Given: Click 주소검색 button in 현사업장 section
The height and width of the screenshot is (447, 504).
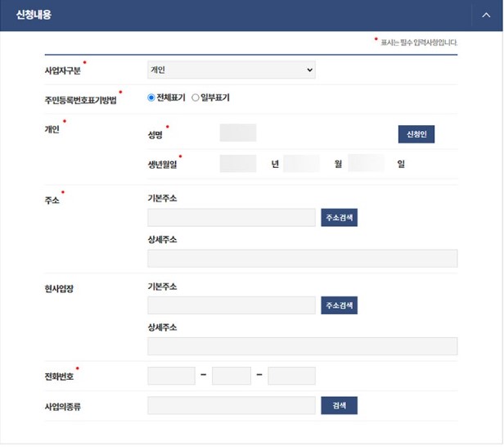Looking at the screenshot, I should point(339,305).
